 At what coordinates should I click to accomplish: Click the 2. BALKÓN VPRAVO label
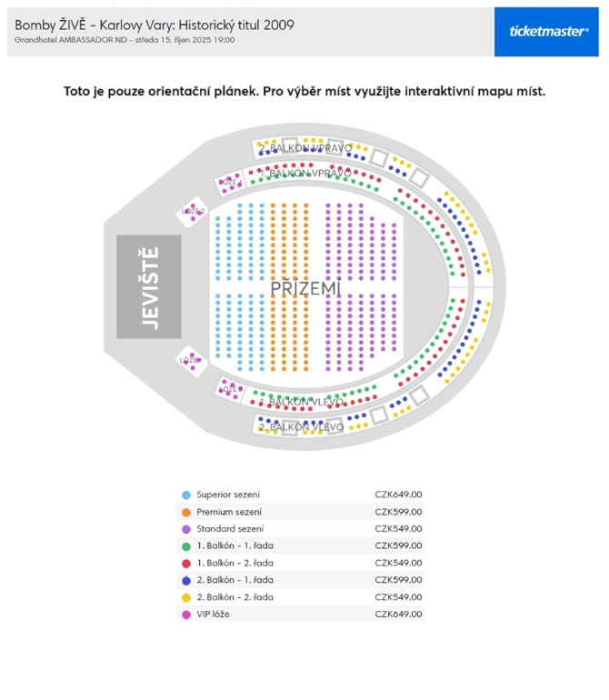click(304, 147)
